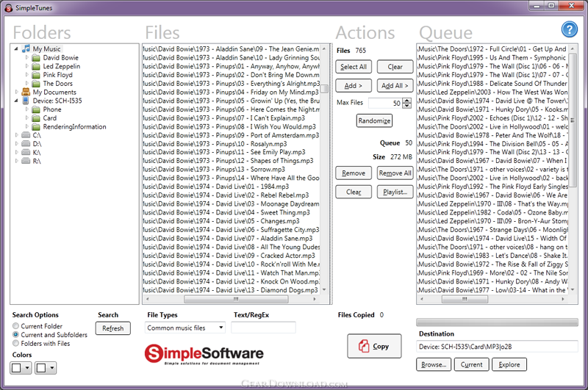
Task: Click The Doors folder icon
Action: tap(36, 84)
